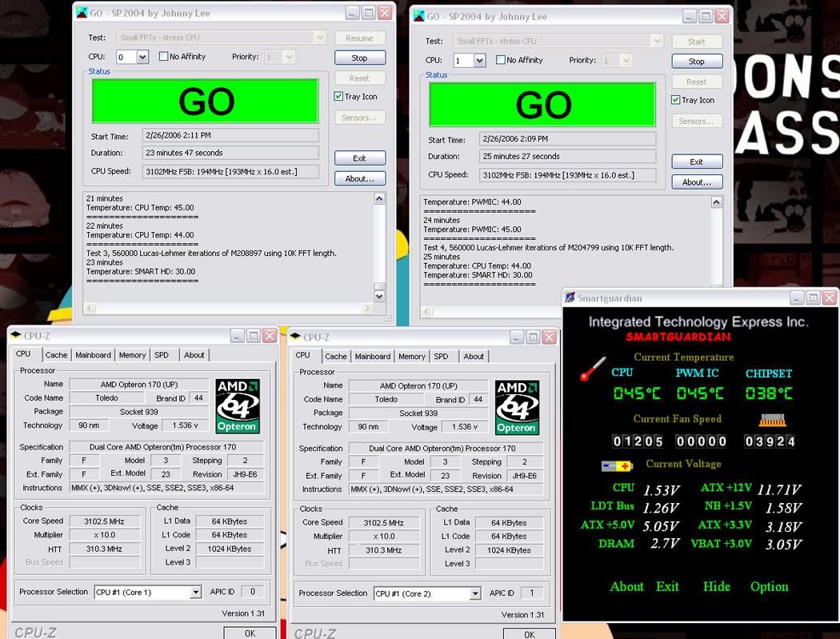Stop the stress test in right SP2004
This screenshot has width=840, height=639.
pyautogui.click(x=697, y=61)
